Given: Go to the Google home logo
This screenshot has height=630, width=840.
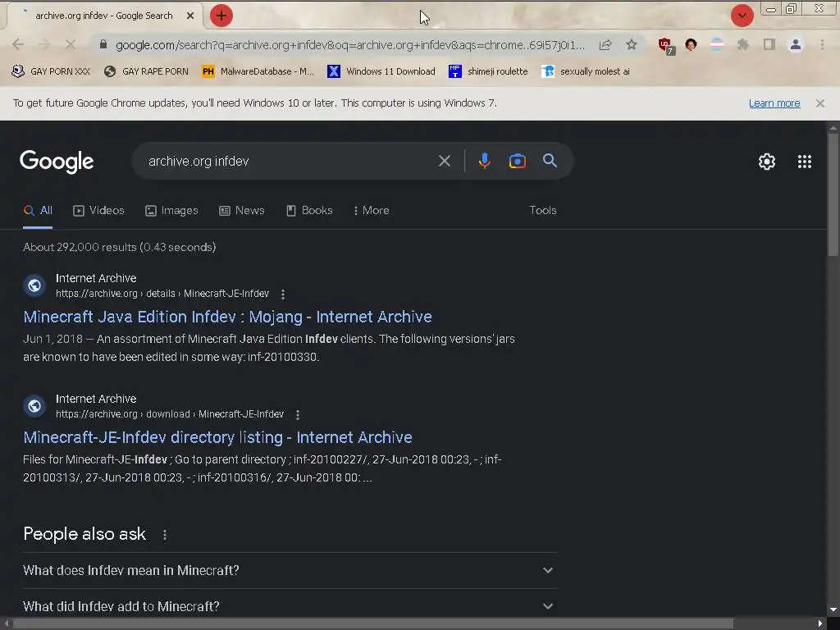Looking at the screenshot, I should pyautogui.click(x=57, y=162).
